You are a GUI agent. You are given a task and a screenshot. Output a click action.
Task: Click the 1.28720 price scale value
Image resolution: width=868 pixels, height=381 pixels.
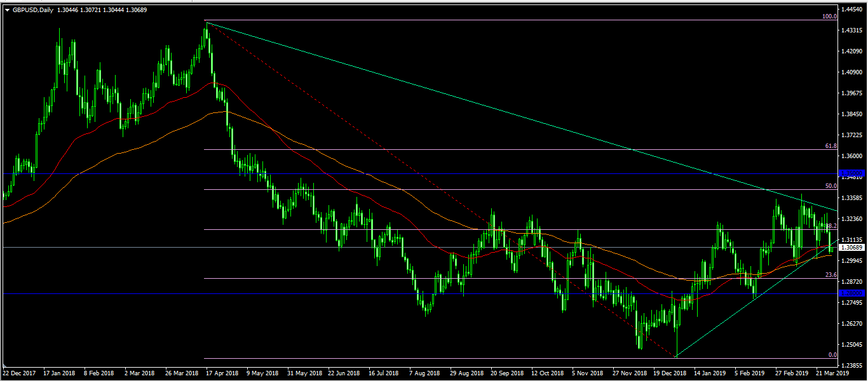coord(853,282)
